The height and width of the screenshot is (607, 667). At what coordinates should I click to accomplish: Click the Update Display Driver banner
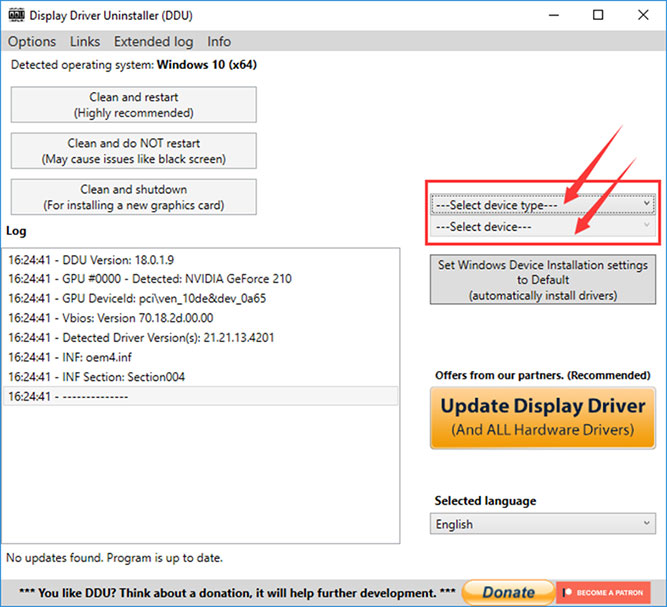[543, 418]
